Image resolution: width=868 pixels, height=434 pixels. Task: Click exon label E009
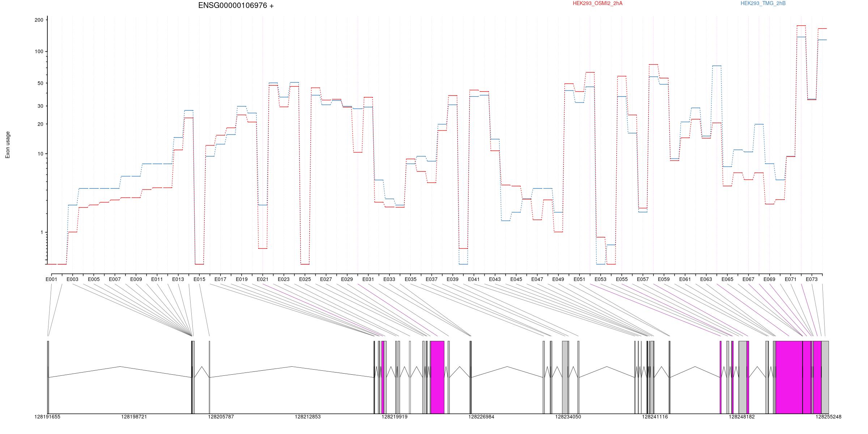136,279
